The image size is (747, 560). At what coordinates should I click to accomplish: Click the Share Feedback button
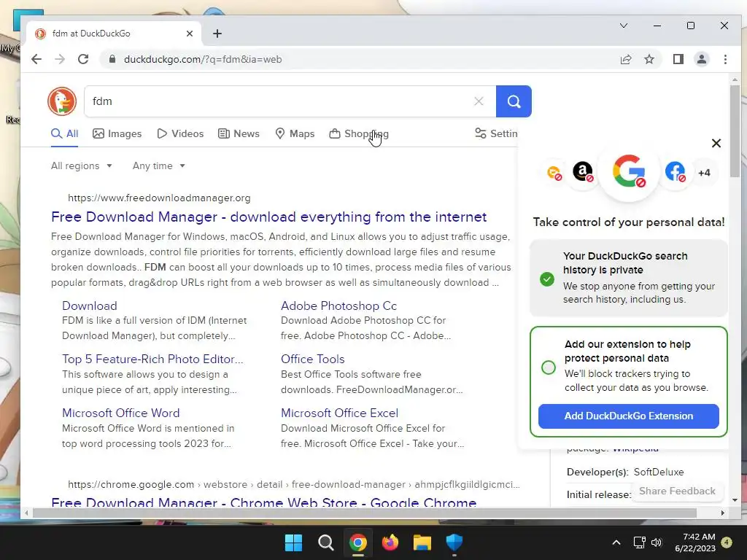[x=677, y=491]
